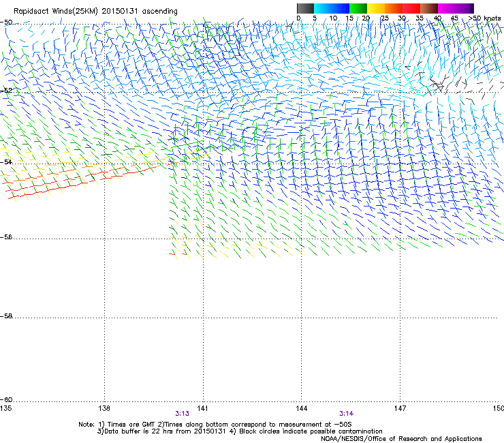Click the '>50 knots' legend label

click(x=484, y=18)
